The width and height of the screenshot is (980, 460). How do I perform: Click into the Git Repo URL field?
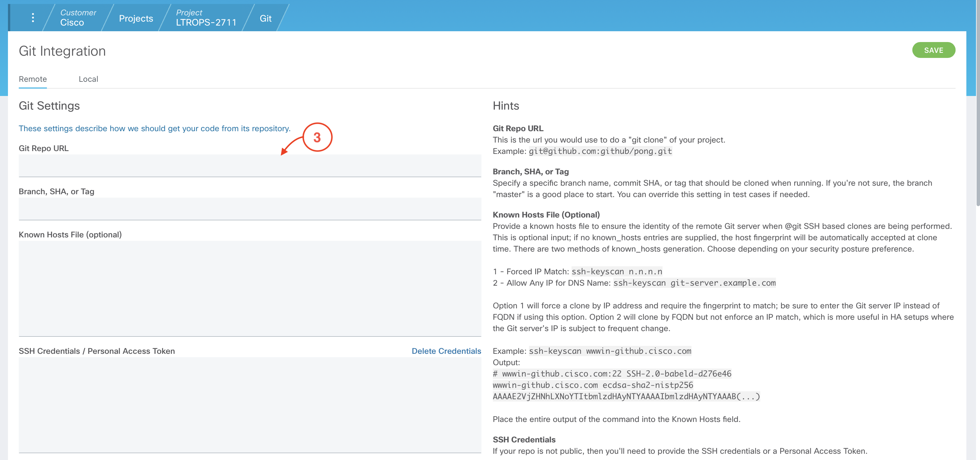tap(250, 166)
